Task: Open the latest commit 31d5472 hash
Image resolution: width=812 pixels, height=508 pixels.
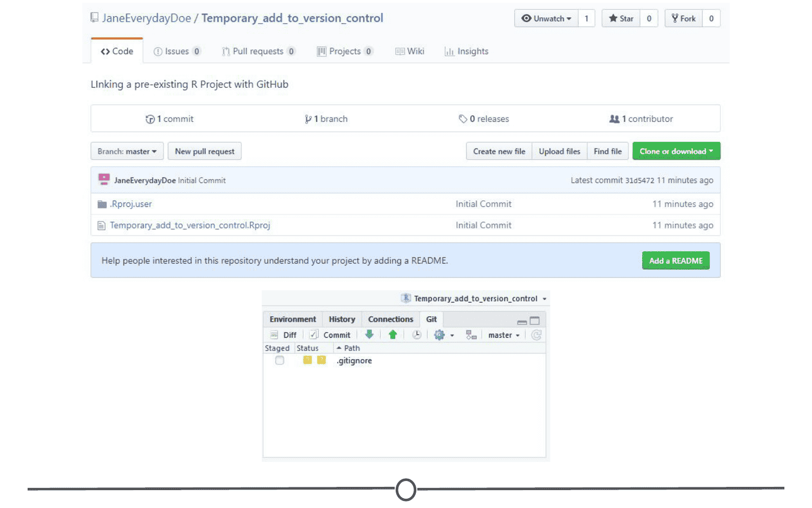Action: pos(640,180)
